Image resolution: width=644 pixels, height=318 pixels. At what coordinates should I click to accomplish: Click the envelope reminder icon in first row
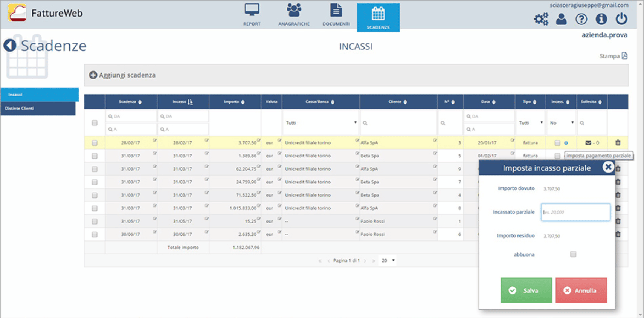click(x=588, y=143)
